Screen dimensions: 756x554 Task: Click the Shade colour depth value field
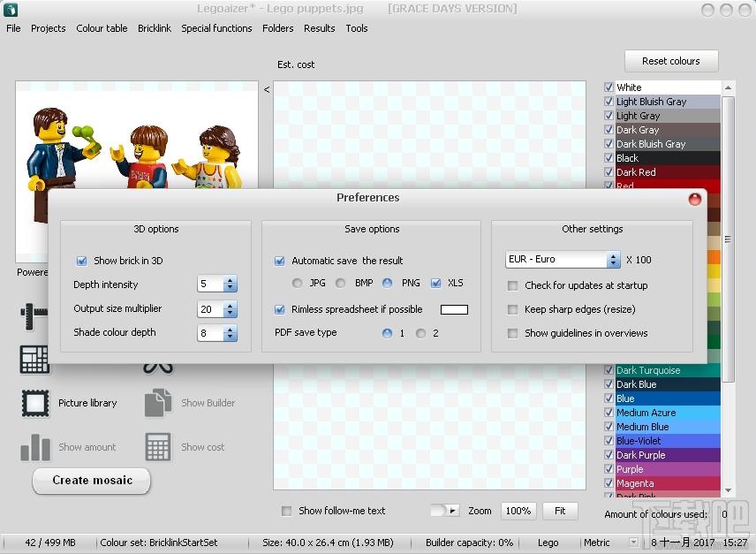click(x=210, y=333)
